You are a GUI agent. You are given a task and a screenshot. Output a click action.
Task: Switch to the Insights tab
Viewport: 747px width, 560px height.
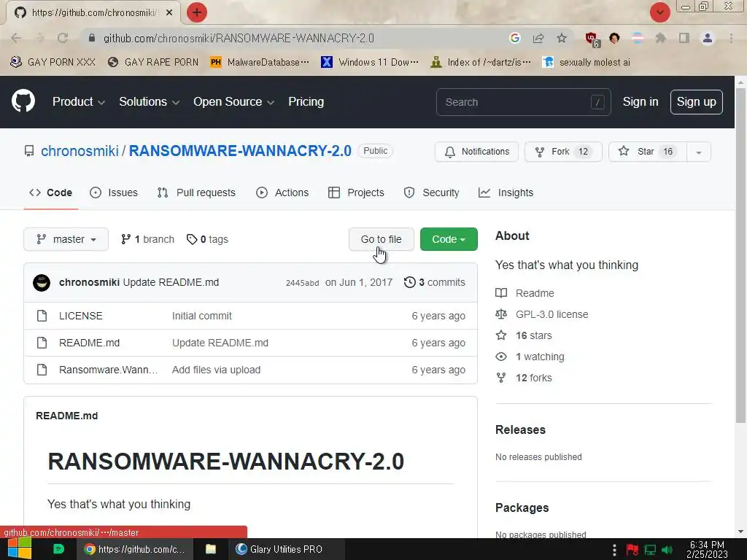[506, 192]
